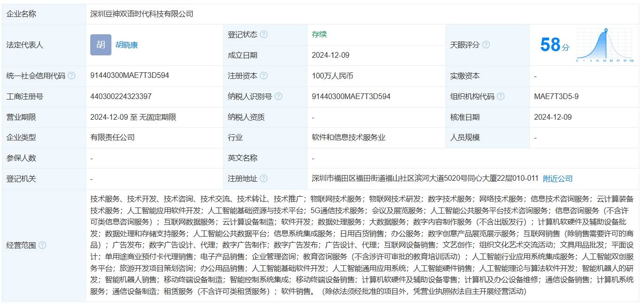Open the help icon beside 组织机构代码
The height and width of the screenshot is (307, 644).
[x=501, y=96]
